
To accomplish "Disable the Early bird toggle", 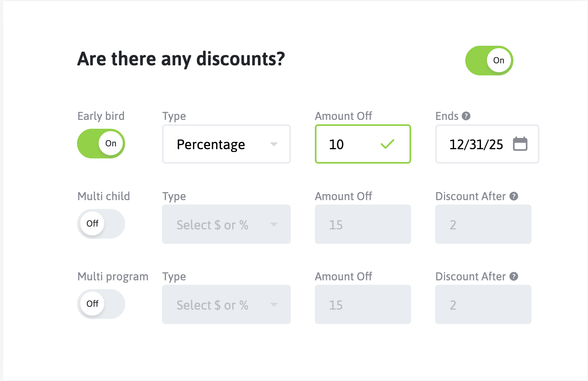I will 101,144.
